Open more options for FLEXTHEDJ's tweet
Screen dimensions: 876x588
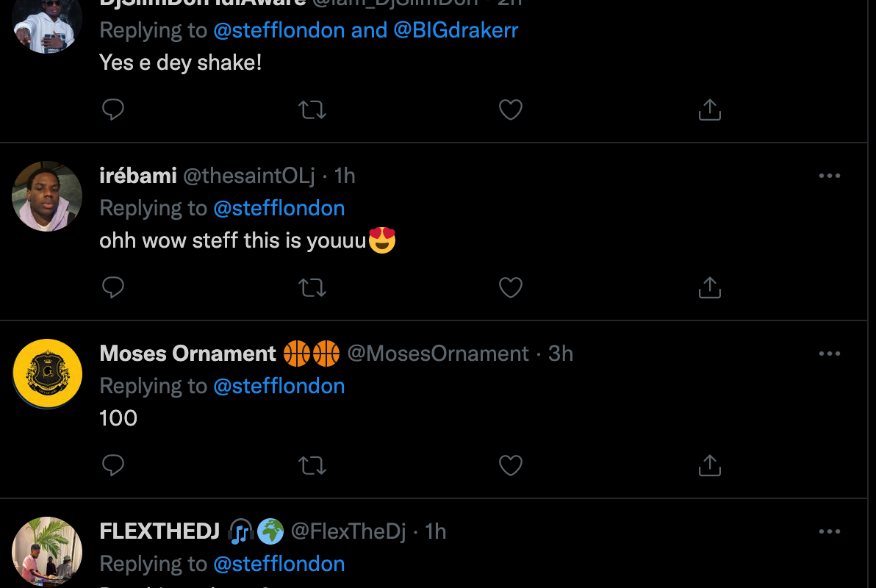pyautogui.click(x=829, y=531)
